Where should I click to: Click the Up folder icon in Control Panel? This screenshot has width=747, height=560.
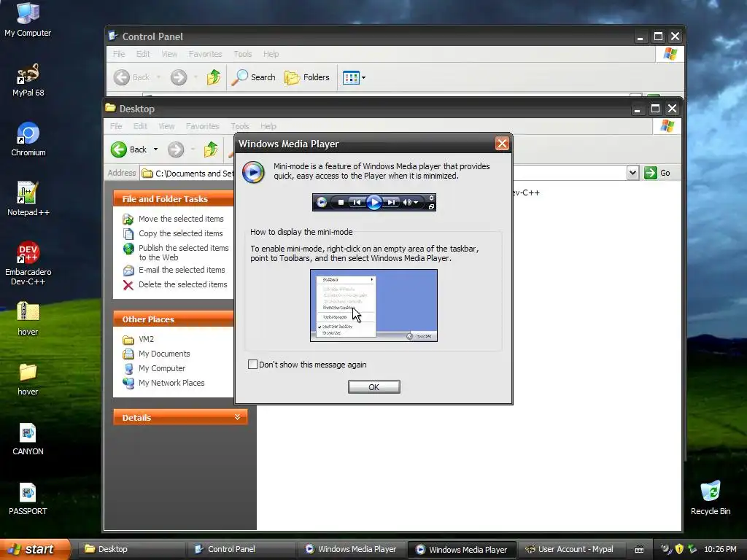214,77
